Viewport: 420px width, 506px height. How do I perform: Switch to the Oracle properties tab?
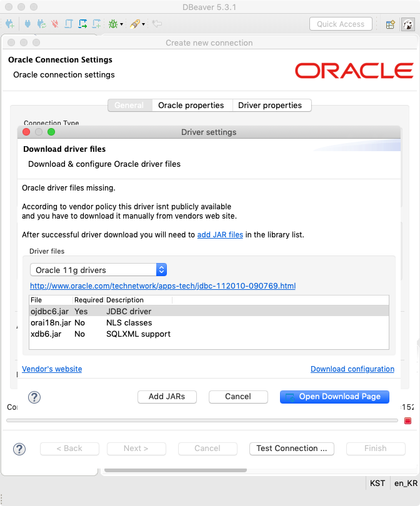[x=192, y=105]
